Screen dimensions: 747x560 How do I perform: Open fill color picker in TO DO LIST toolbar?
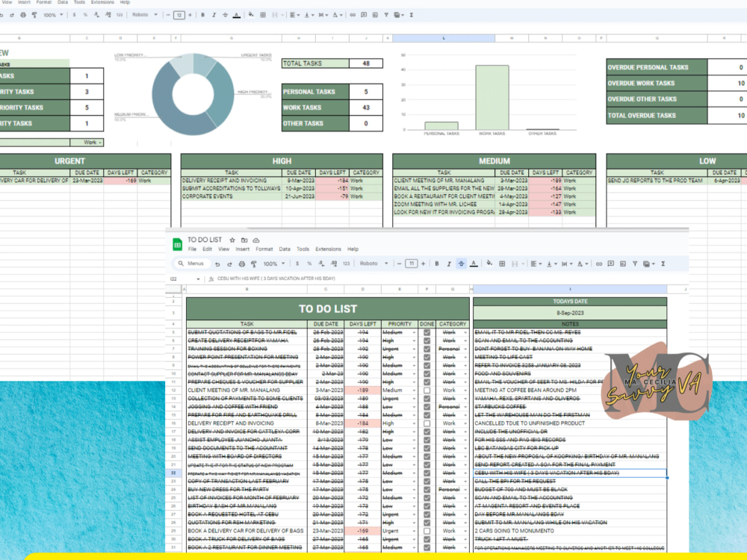click(489, 263)
